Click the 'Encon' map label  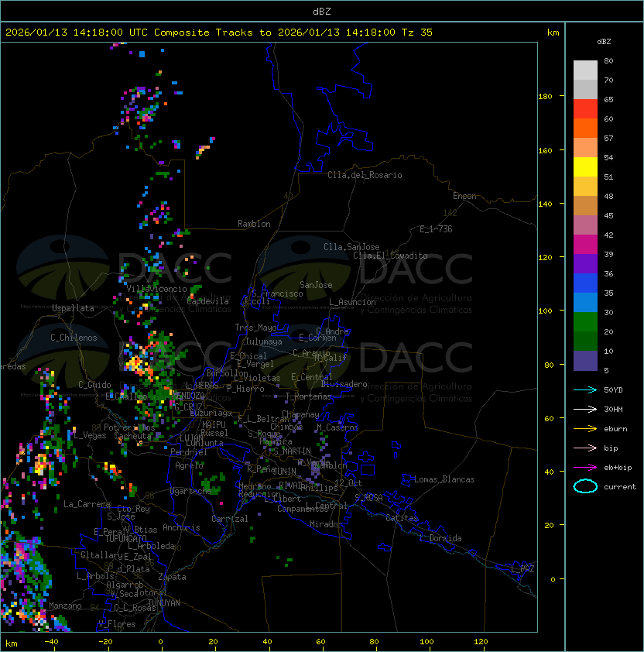pos(464,196)
